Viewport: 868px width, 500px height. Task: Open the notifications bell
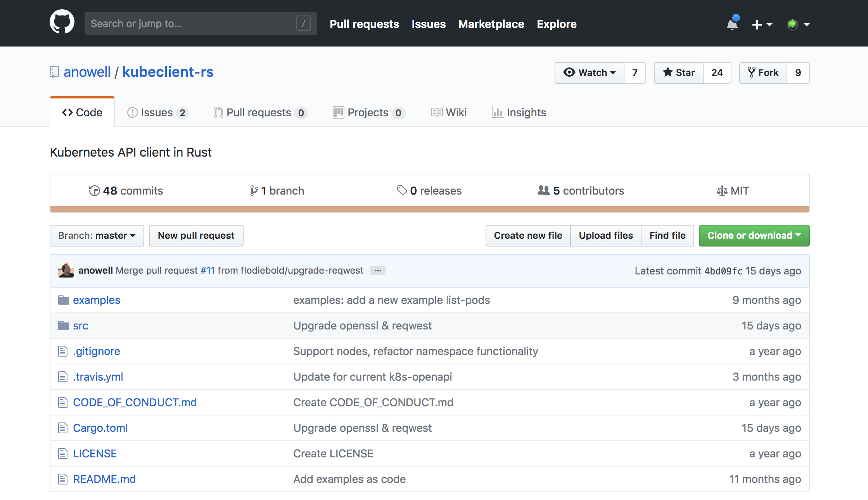coord(732,24)
